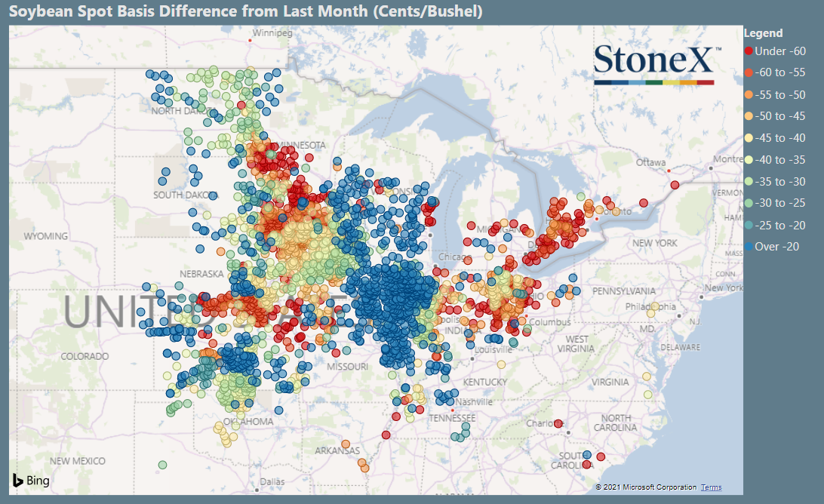Select the -55 to -50 legend dot
This screenshot has height=504, width=824.
(749, 94)
